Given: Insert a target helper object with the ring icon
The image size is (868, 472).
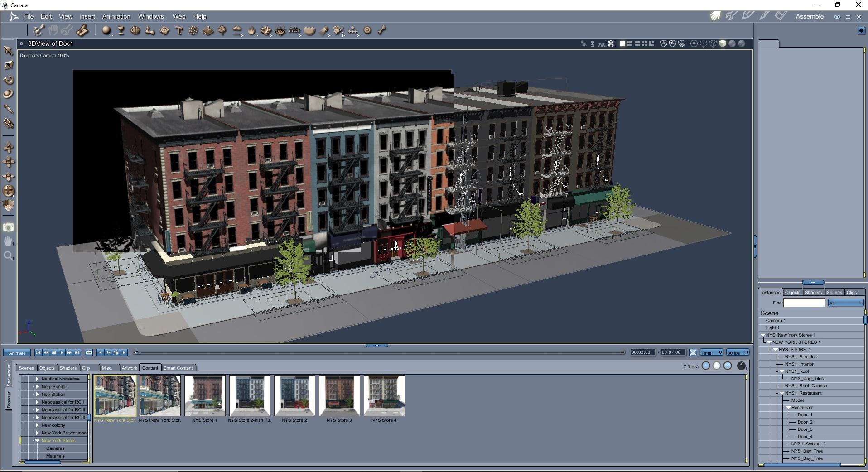Looking at the screenshot, I should 367,30.
